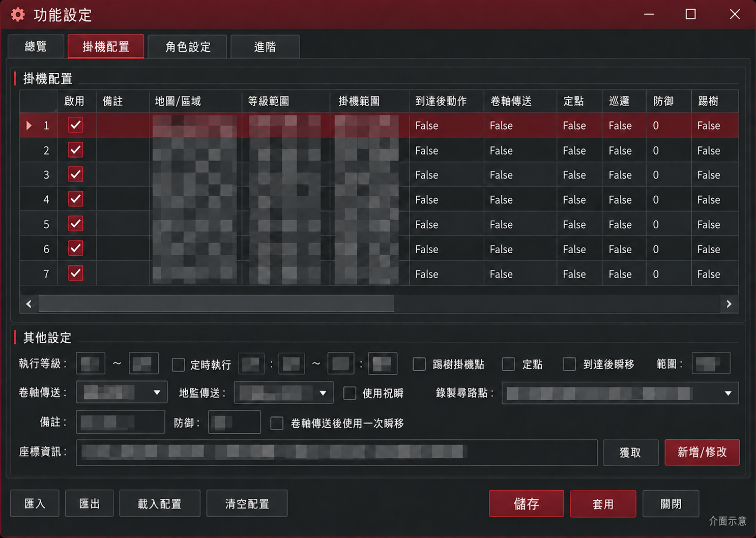
Task: Open the 角色設定 tab
Action: coord(188,47)
